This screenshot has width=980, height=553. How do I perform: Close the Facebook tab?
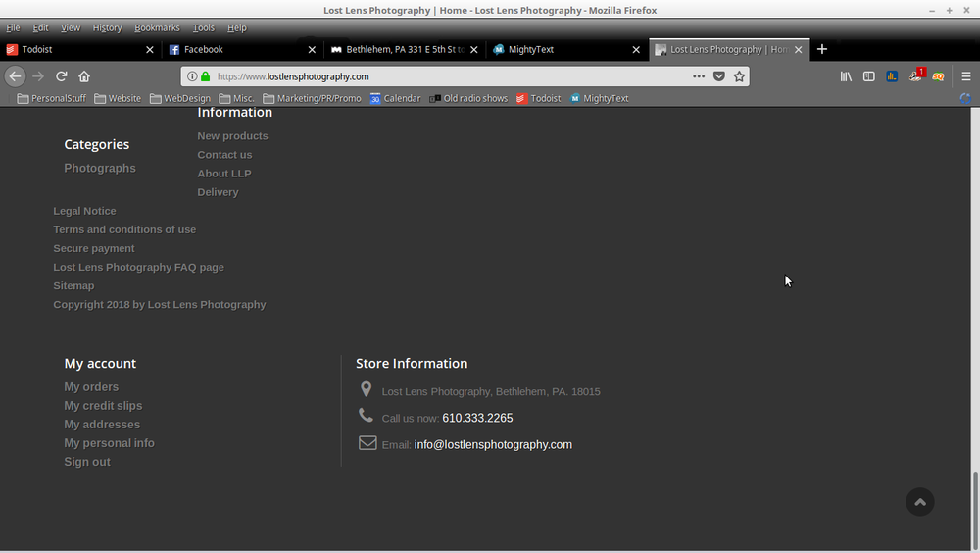coord(312,49)
